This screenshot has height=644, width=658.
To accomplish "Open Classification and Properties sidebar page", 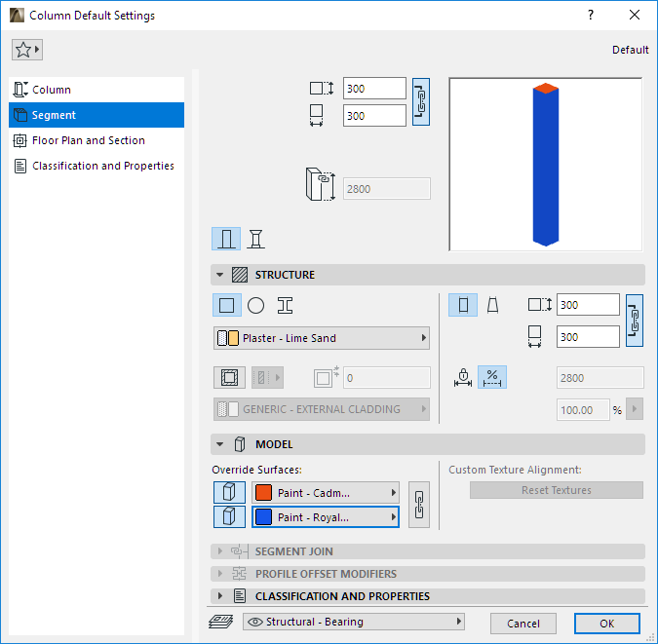I will click(x=97, y=166).
